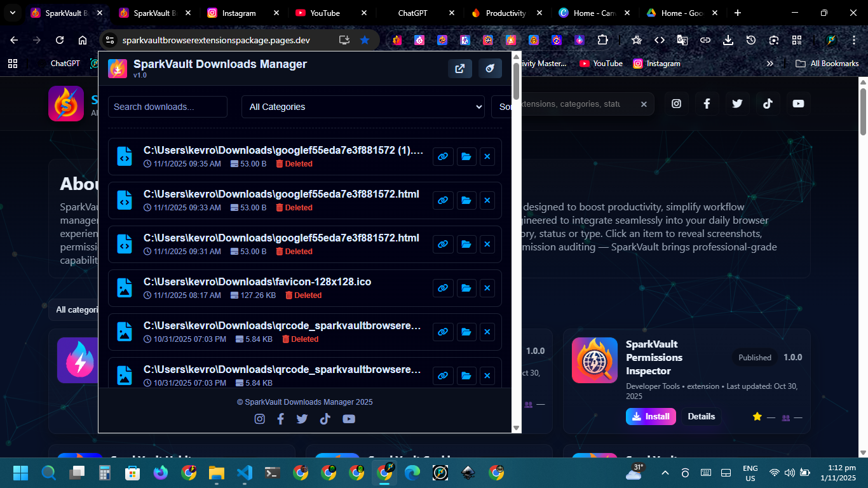Screen dimensions: 868x488
Task: Copy link for the favicon-128x128.ico download
Action: click(443, 288)
